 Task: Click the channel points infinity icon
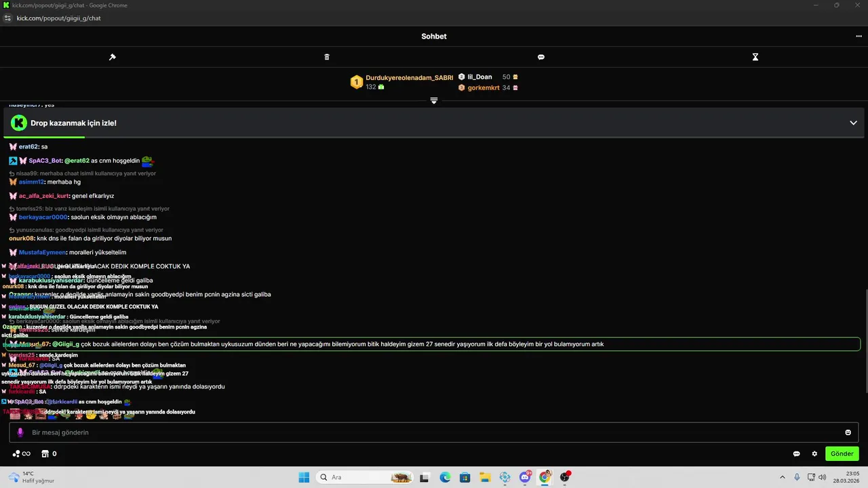click(22, 453)
